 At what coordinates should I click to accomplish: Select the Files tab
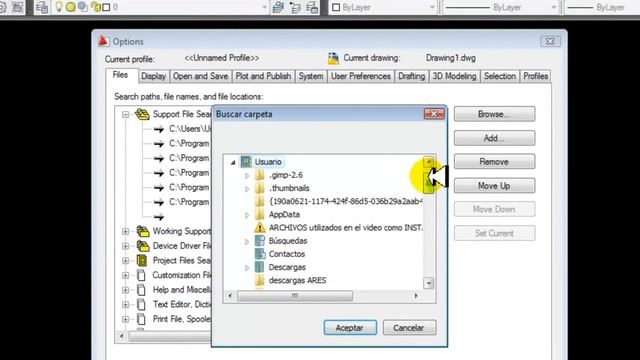[120, 75]
